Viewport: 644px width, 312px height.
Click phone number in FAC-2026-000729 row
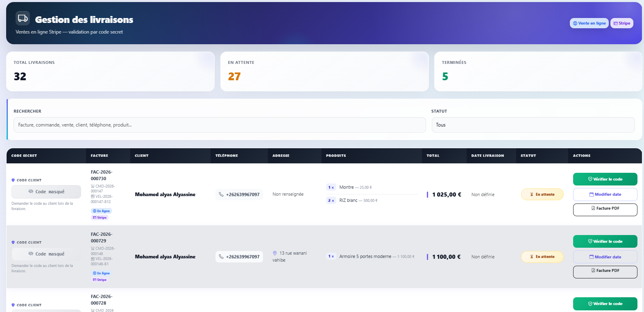239,257
